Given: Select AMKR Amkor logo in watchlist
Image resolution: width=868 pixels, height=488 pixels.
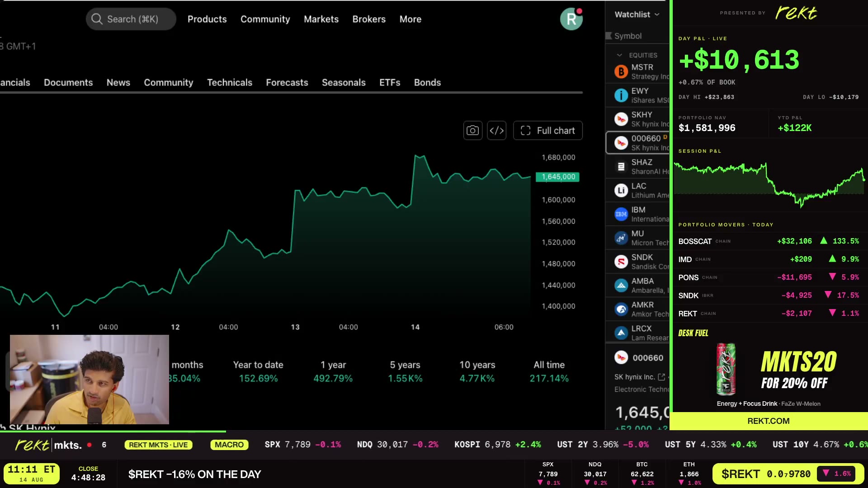Looking at the screenshot, I should coord(621,310).
